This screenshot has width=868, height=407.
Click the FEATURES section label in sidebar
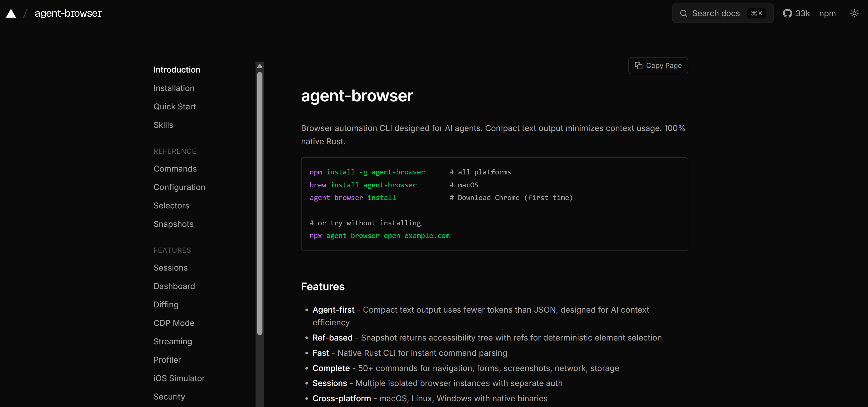(172, 250)
